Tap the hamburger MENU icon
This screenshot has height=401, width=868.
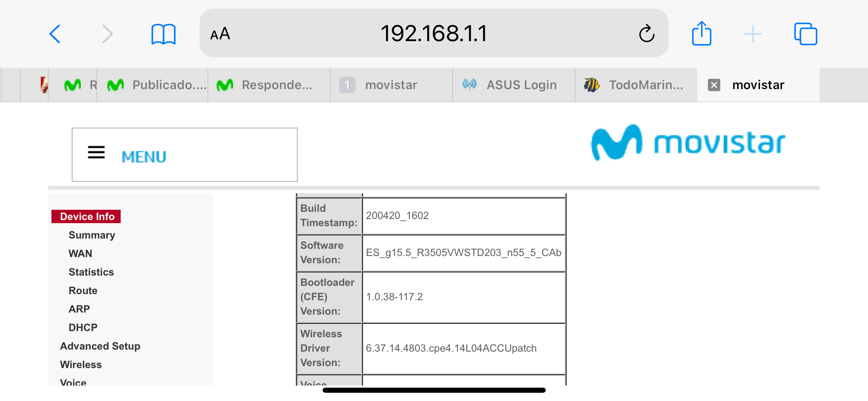(96, 152)
